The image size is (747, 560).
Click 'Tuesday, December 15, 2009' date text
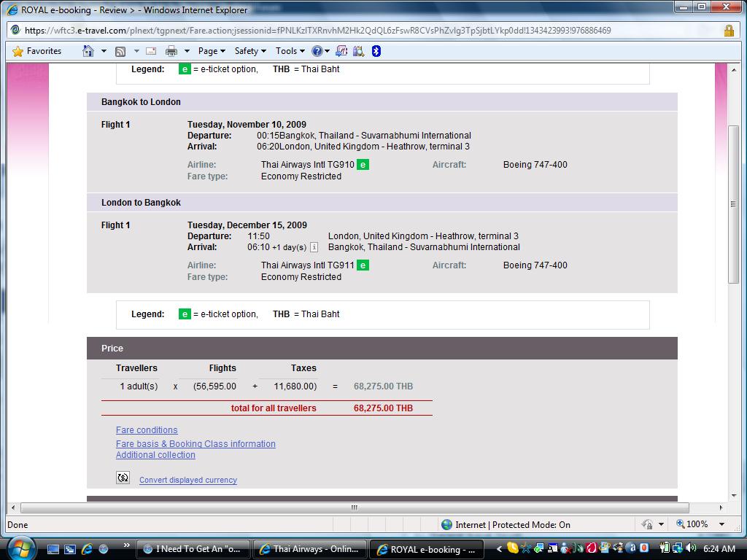(x=247, y=225)
